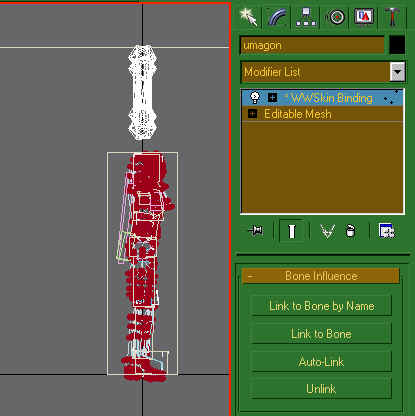Click the Make Unique icon
415x416 pixels.
coord(327,231)
